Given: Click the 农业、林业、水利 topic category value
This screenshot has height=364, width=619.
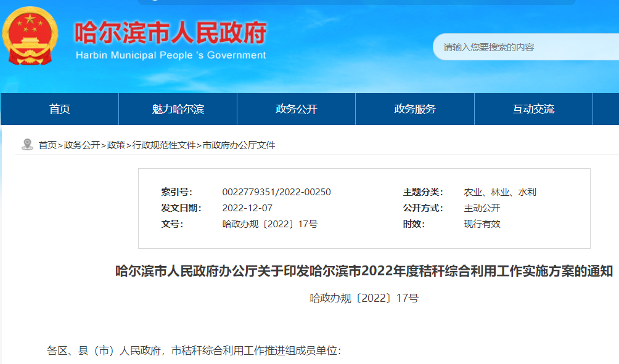Looking at the screenshot, I should click(500, 192).
